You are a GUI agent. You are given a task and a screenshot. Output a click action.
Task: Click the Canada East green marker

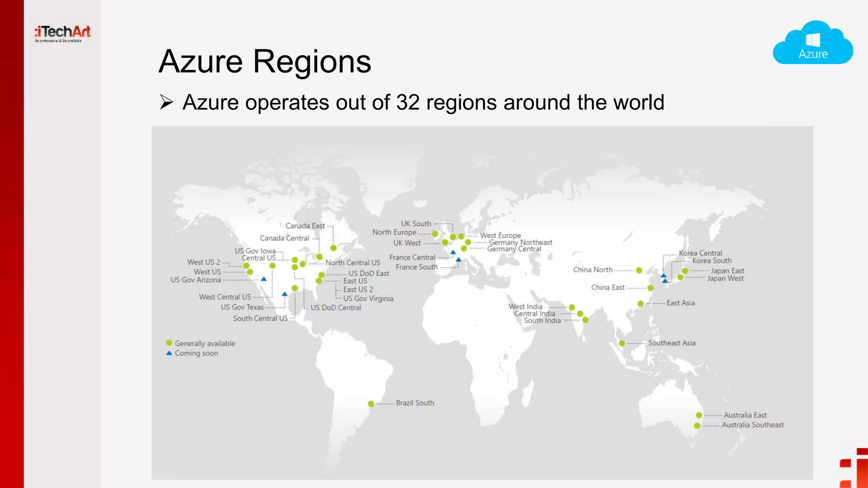click(334, 248)
